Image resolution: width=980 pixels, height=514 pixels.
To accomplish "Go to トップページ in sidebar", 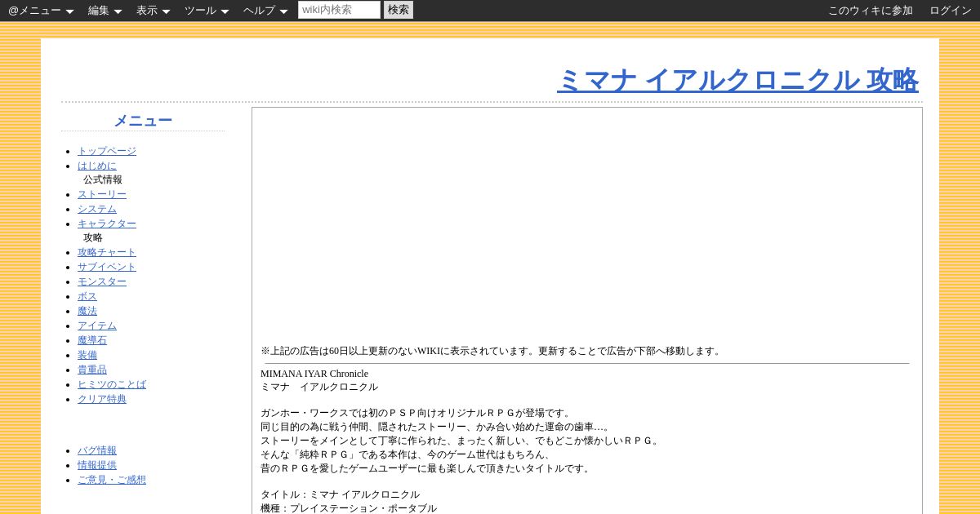I will click(x=107, y=151).
